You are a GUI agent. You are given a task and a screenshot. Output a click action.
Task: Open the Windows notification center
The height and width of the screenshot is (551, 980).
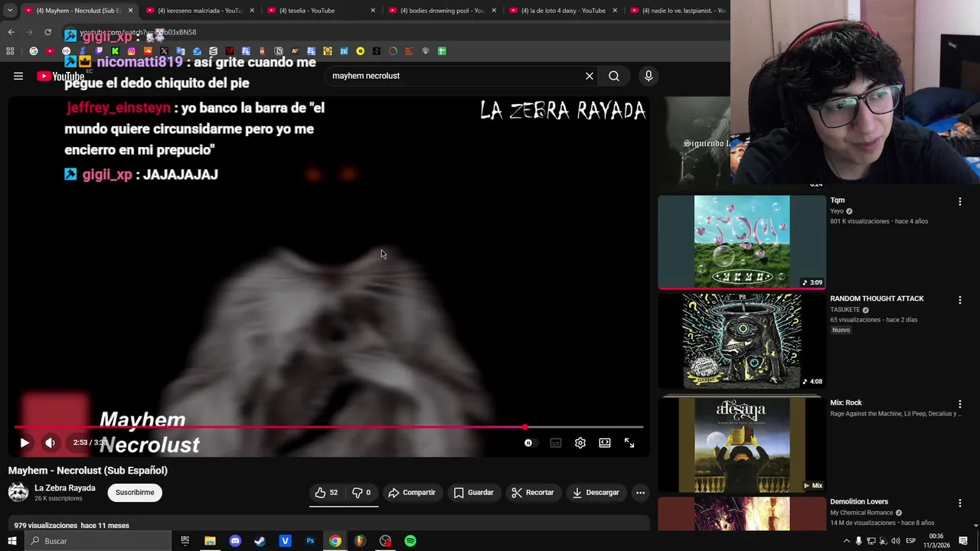[963, 541]
